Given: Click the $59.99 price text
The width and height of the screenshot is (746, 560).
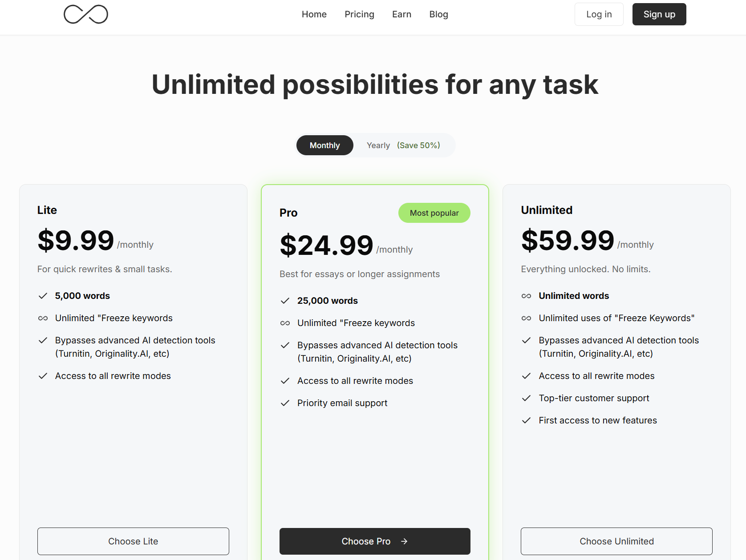Looking at the screenshot, I should tap(568, 241).
